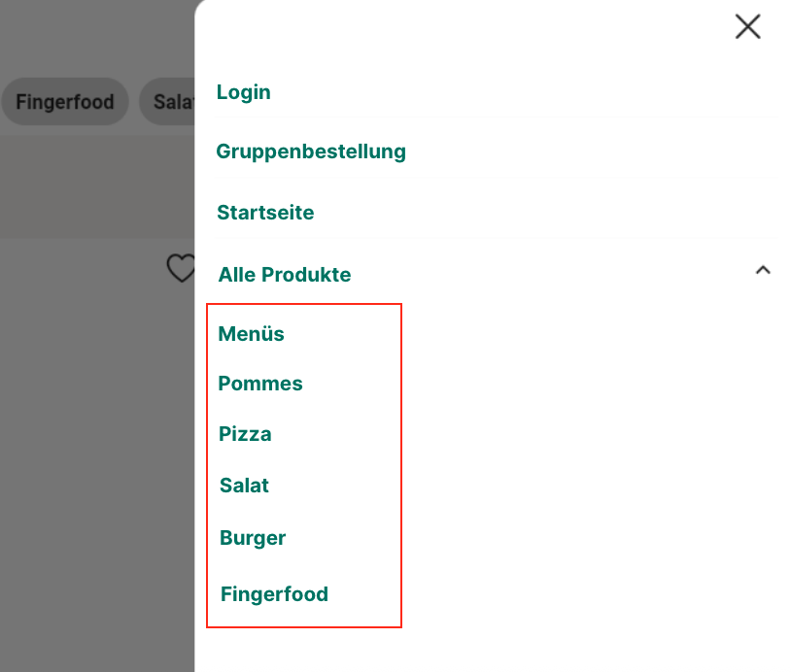Choose Pizza from the product list
The width and height of the screenshot is (791, 672).
(245, 434)
